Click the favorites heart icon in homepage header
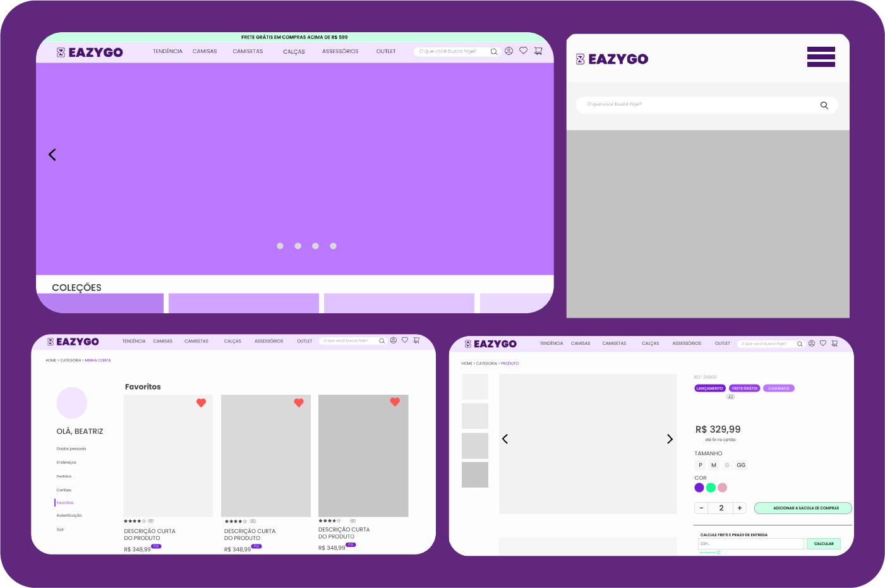The image size is (885, 588). point(524,51)
